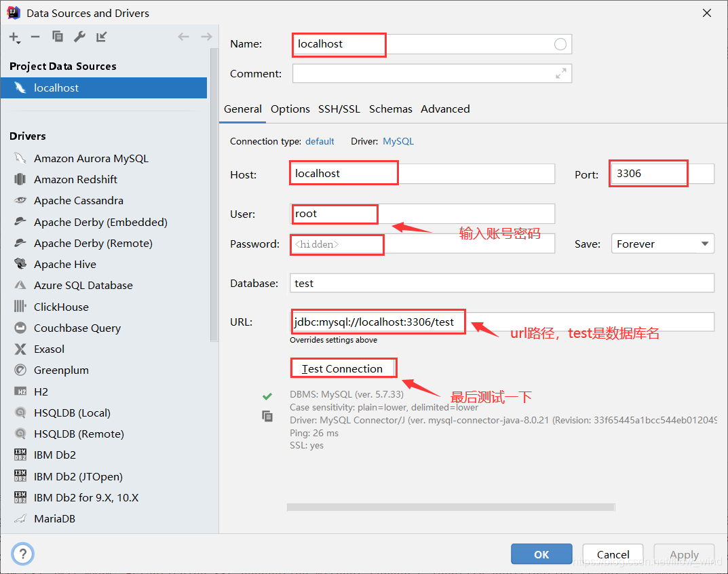Switch to the Options tab

pos(290,109)
